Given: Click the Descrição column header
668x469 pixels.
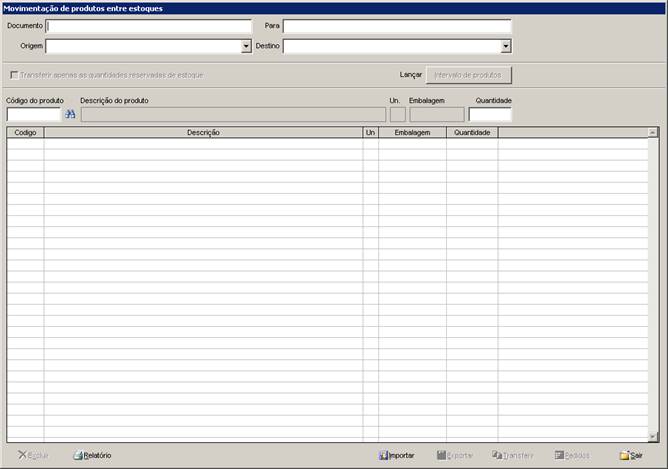Looking at the screenshot, I should tap(203, 132).
